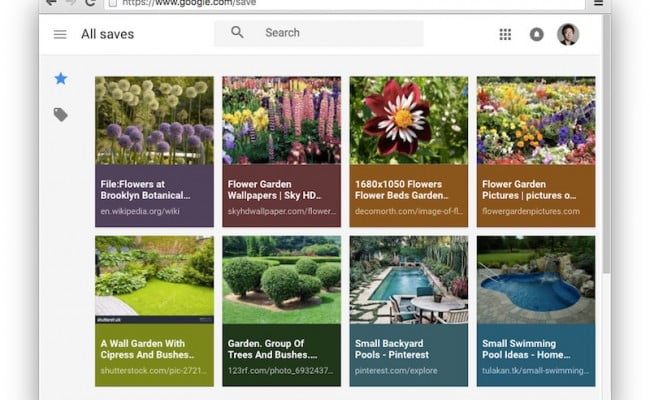Viewport: 650px width, 400px height.
Task: Open the Google apps grid launcher
Action: [x=505, y=34]
